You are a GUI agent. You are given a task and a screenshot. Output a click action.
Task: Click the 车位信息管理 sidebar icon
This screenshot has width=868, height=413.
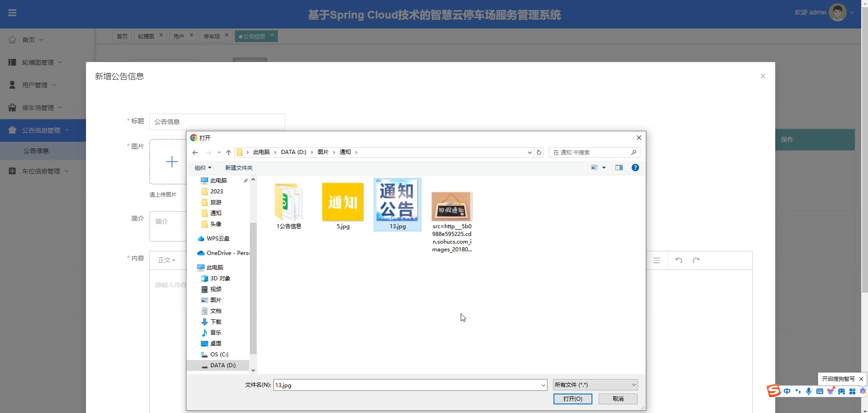point(12,171)
